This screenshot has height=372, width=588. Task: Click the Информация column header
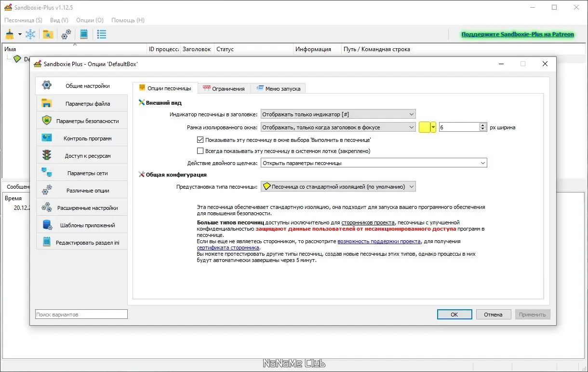click(x=317, y=49)
